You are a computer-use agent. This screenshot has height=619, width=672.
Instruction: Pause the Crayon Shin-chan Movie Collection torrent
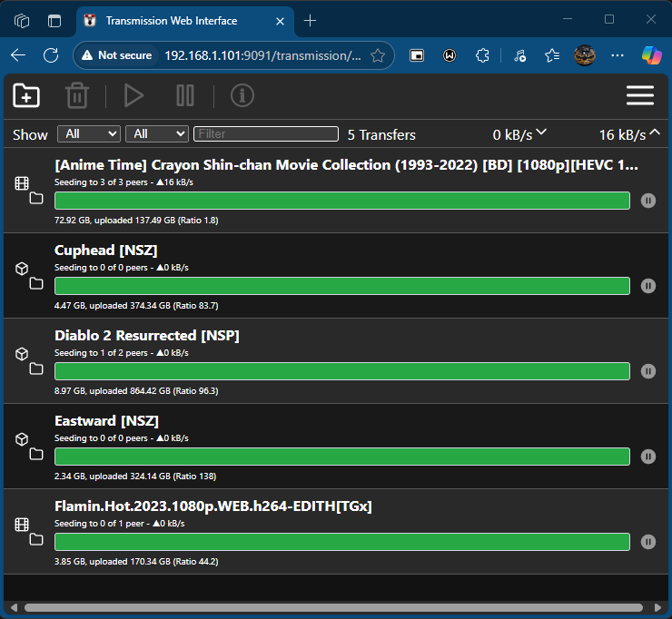[648, 201]
